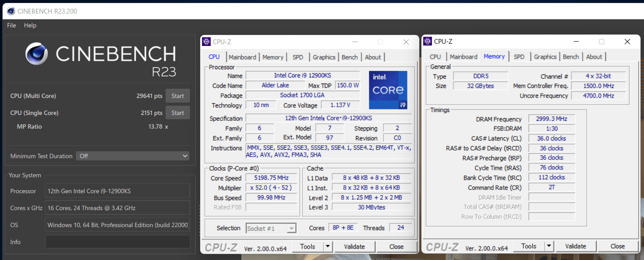Open the Socket #1 selection dropdown
644x260 pixels.
271,228
